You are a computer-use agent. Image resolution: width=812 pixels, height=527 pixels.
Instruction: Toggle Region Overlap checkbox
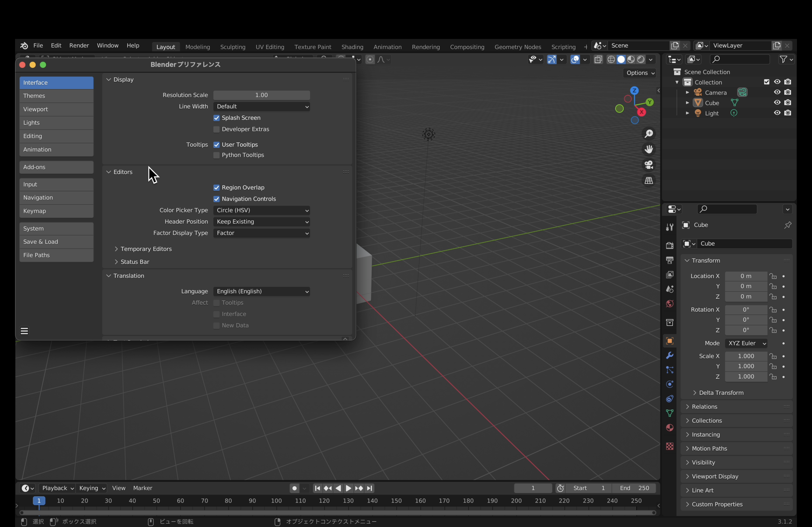tap(216, 188)
